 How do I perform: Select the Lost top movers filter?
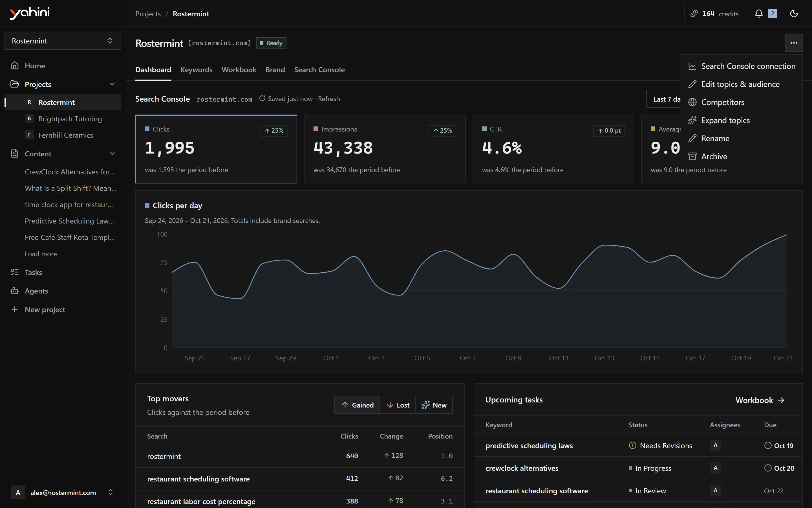coord(398,405)
